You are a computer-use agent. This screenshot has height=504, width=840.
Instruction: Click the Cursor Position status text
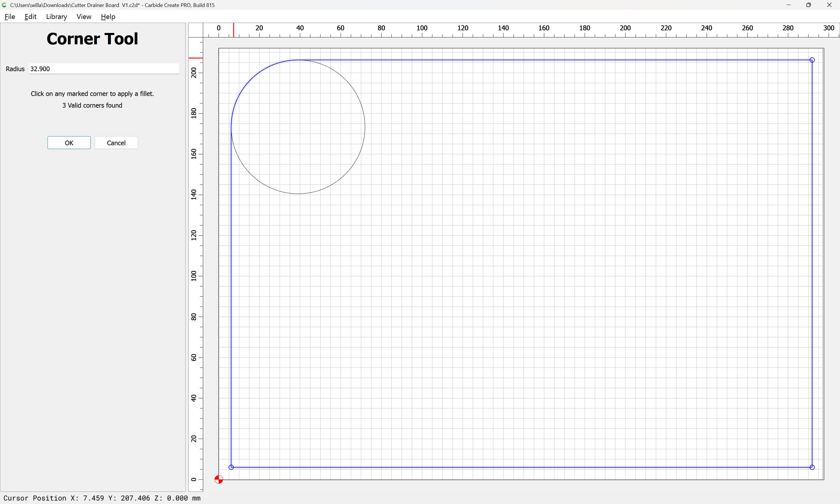(102, 498)
